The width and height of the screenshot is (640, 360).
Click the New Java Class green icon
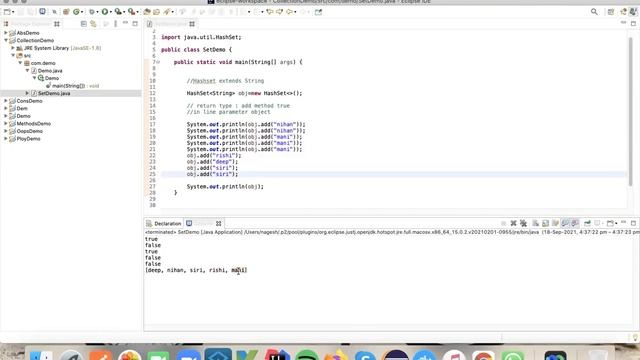click(76, 12)
